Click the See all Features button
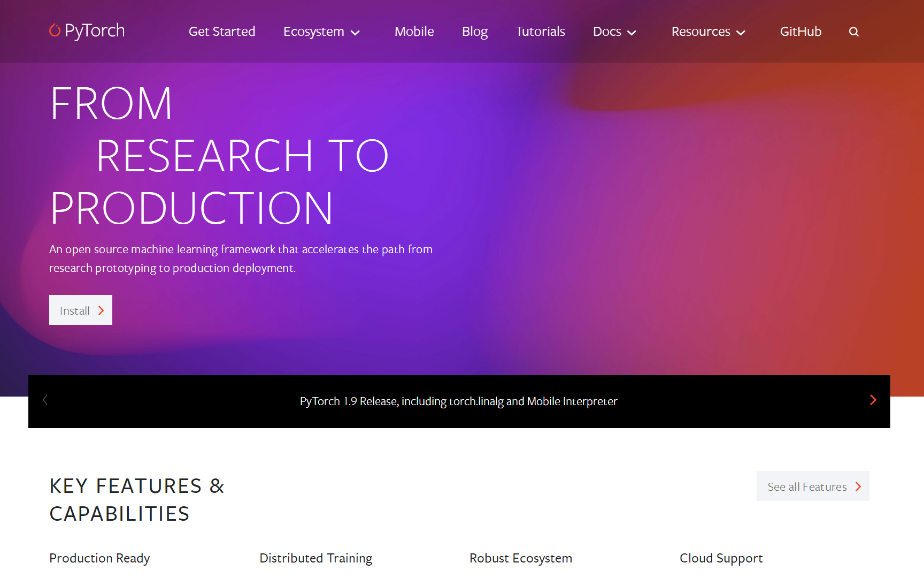 (x=813, y=486)
